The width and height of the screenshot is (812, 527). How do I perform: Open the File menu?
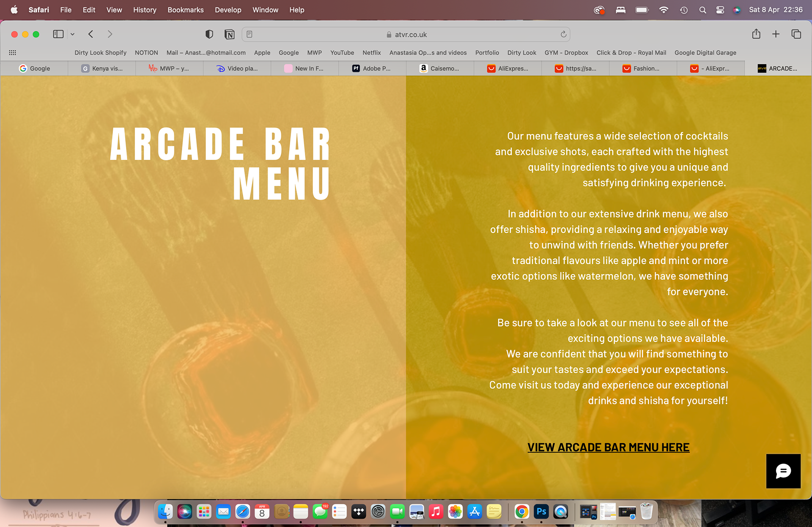click(x=66, y=10)
